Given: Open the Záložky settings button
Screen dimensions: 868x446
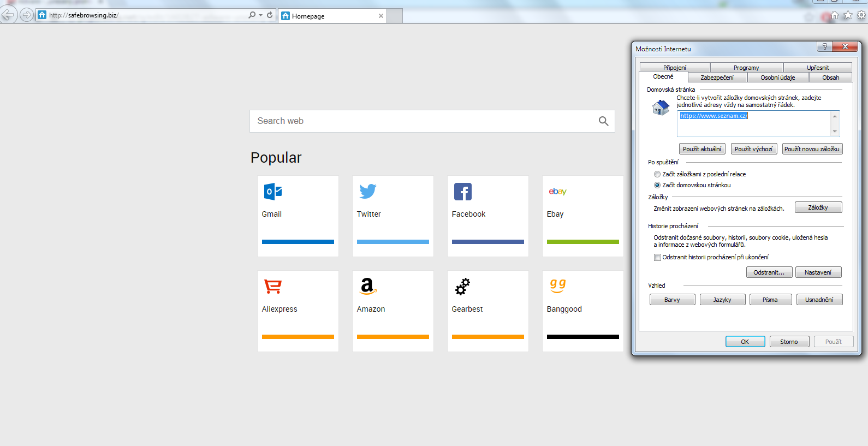Looking at the screenshot, I should [818, 207].
